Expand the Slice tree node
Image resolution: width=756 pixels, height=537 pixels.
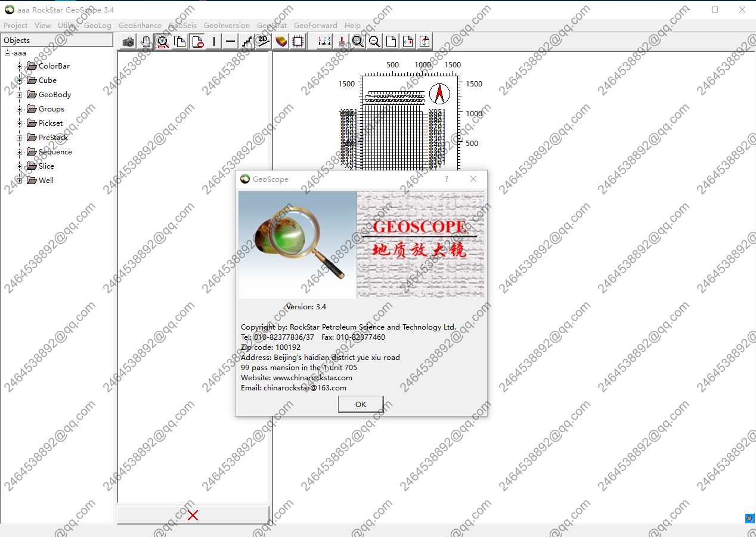20,166
